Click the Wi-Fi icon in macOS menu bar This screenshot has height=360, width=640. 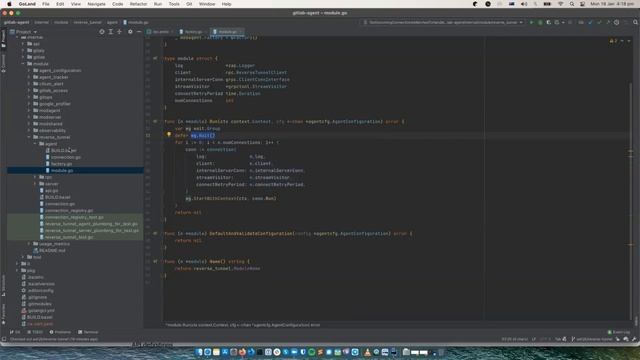point(560,4)
